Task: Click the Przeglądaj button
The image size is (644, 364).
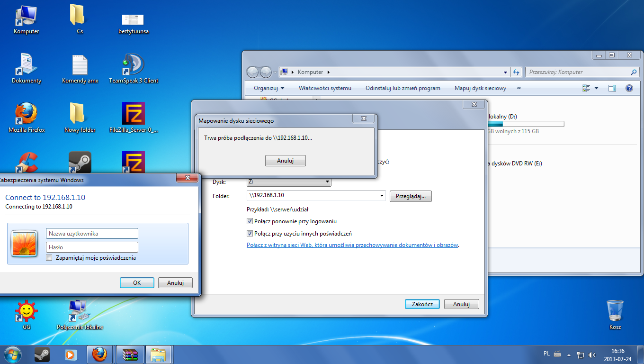Action: pos(410,196)
